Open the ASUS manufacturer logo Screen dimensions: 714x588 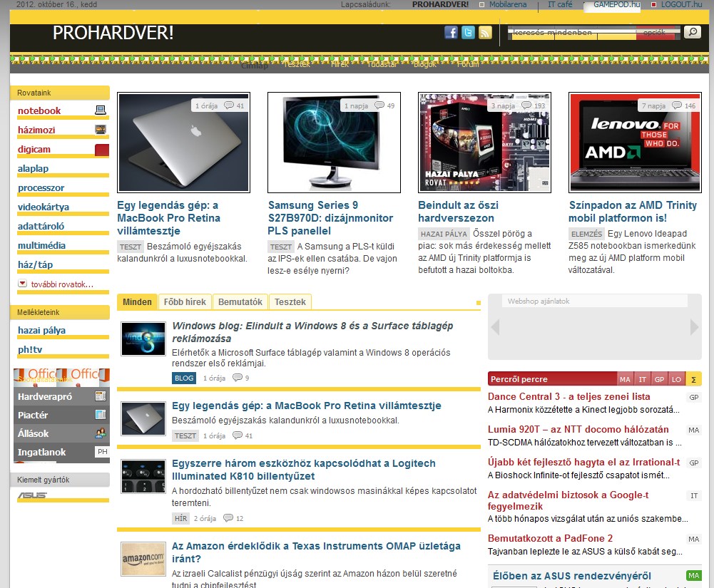coord(32,495)
